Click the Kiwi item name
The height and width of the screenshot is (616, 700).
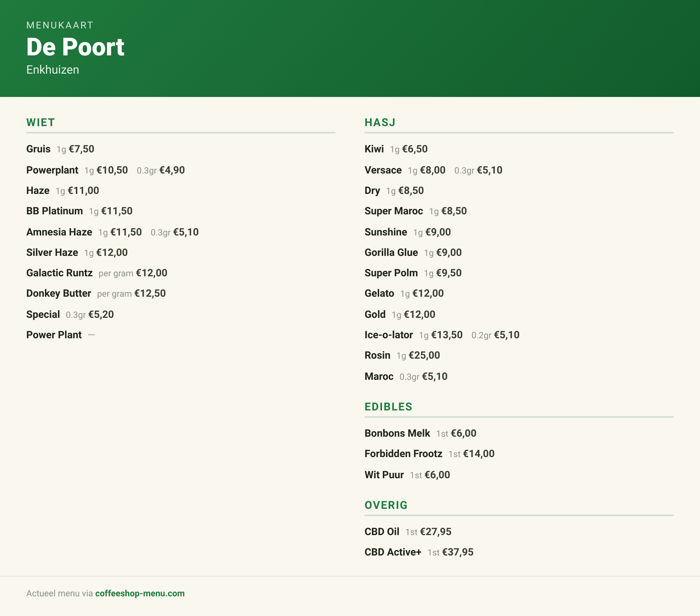374,149
